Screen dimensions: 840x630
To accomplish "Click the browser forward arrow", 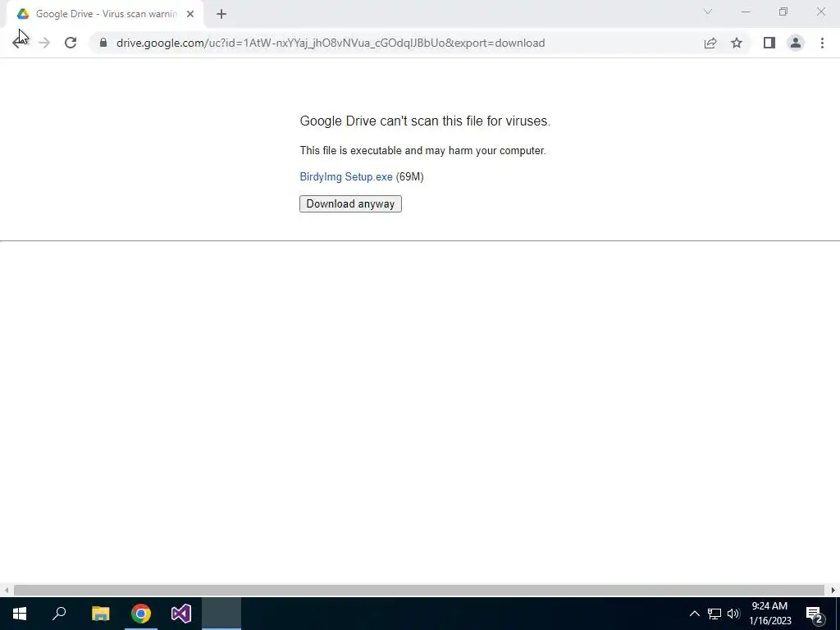I will [44, 43].
